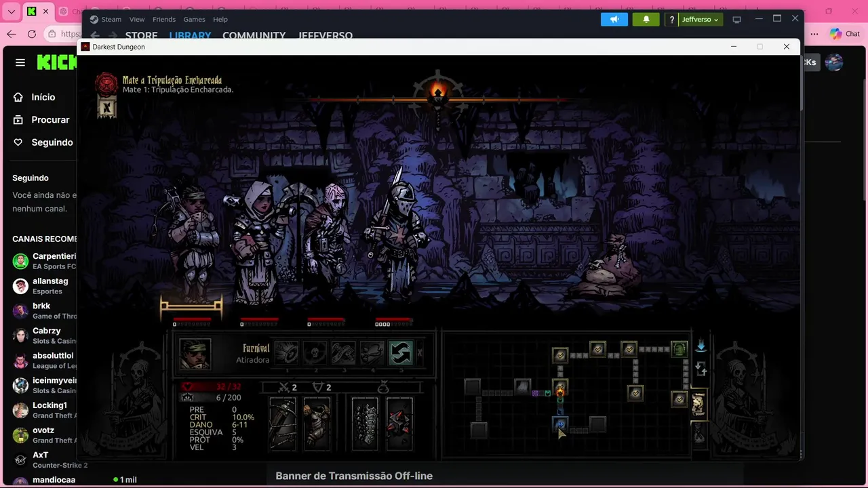Click the Steam big picture monitor icon
The image size is (868, 488).
click(x=737, y=20)
